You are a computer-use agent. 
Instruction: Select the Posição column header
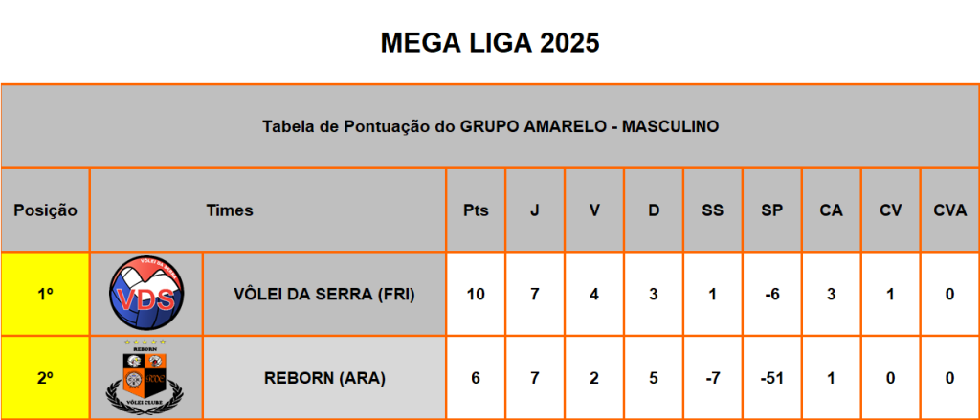(45, 210)
